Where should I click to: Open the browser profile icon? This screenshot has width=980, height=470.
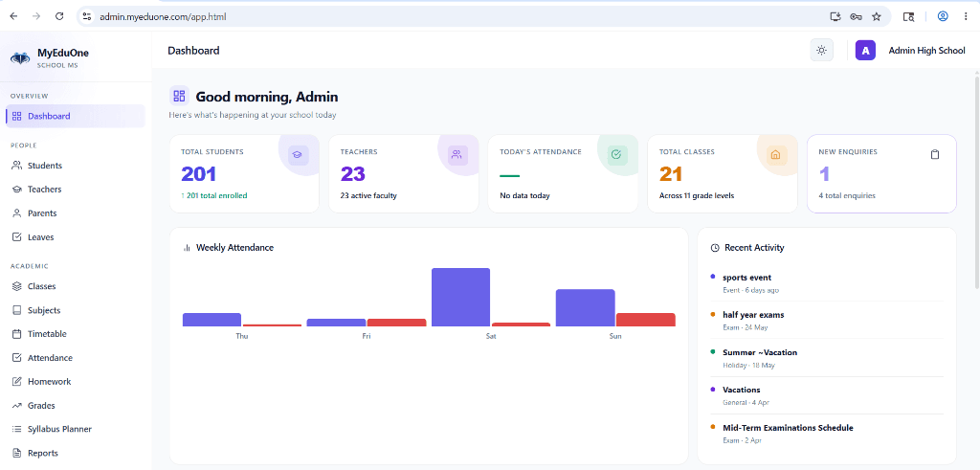click(x=943, y=17)
